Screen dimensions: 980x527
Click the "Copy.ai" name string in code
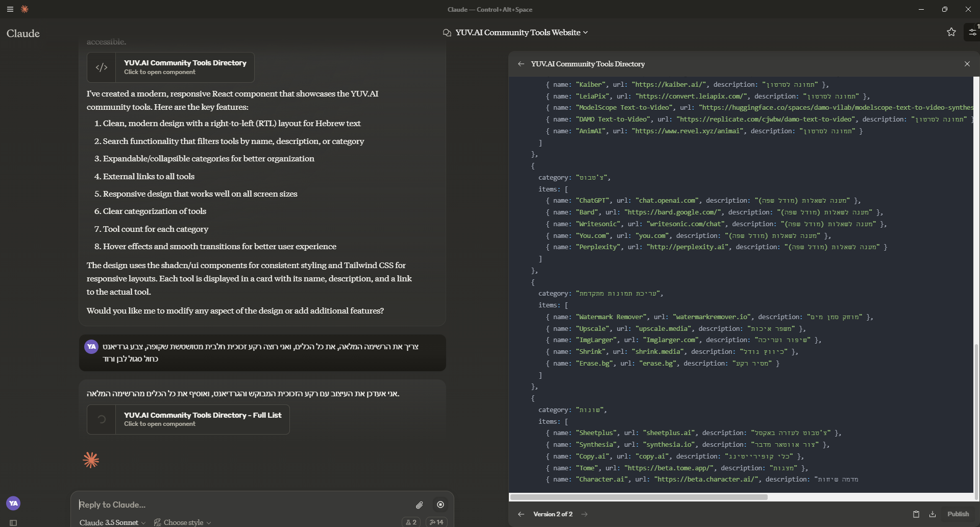[594, 457]
